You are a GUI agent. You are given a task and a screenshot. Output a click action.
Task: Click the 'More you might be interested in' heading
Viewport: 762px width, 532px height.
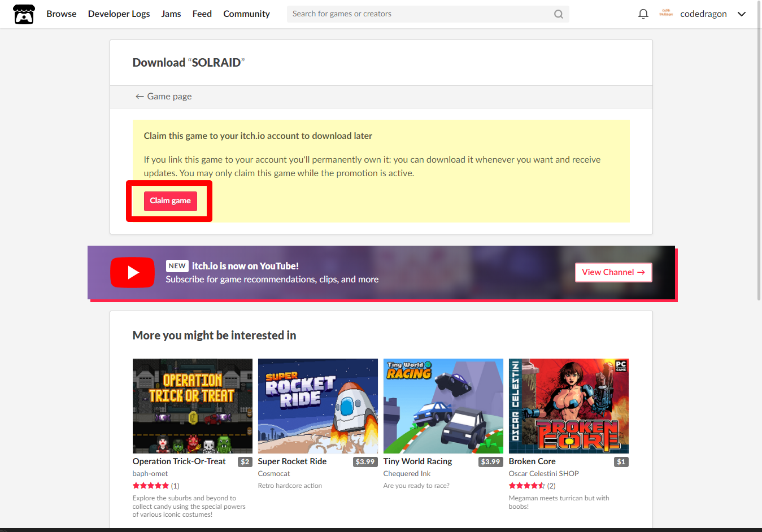215,335
